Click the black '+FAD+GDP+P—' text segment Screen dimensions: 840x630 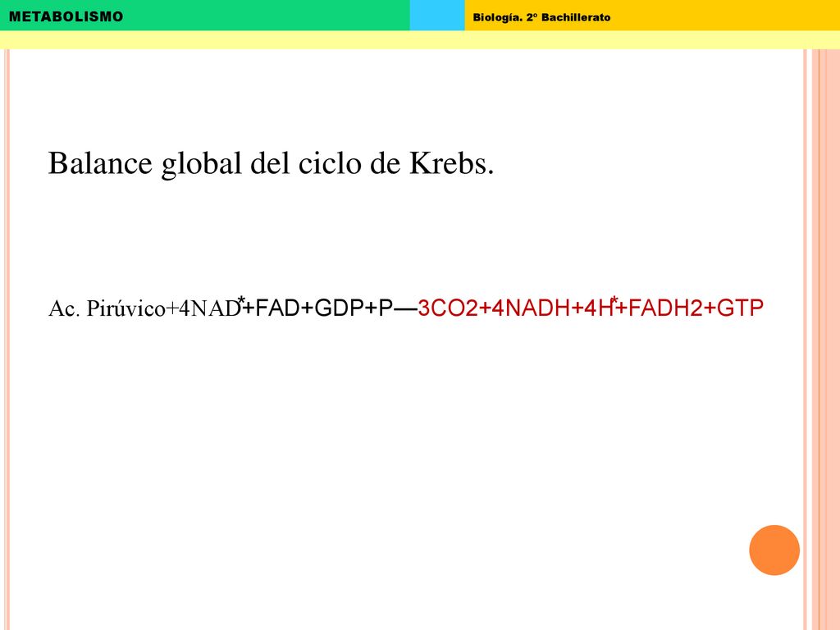(330, 308)
